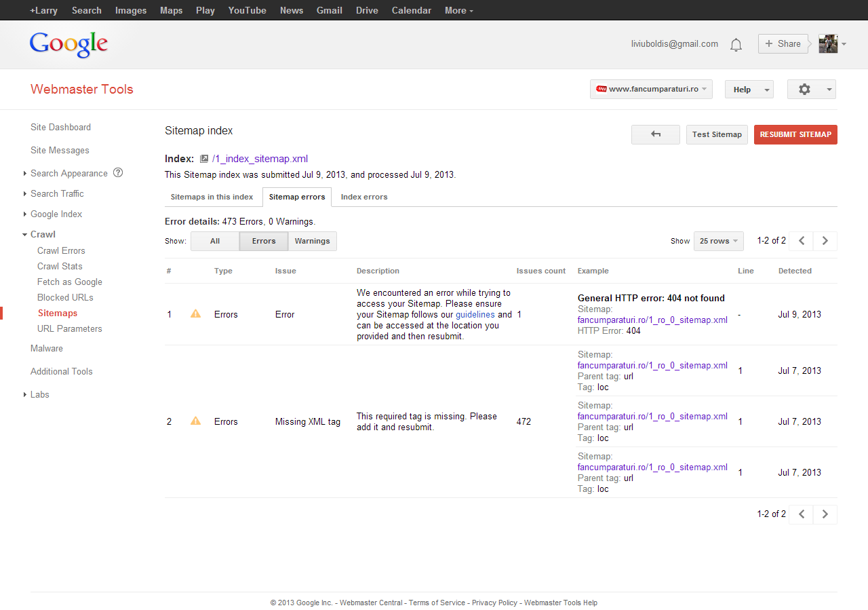
Task: Open the More menu in top bar
Action: tap(459, 10)
